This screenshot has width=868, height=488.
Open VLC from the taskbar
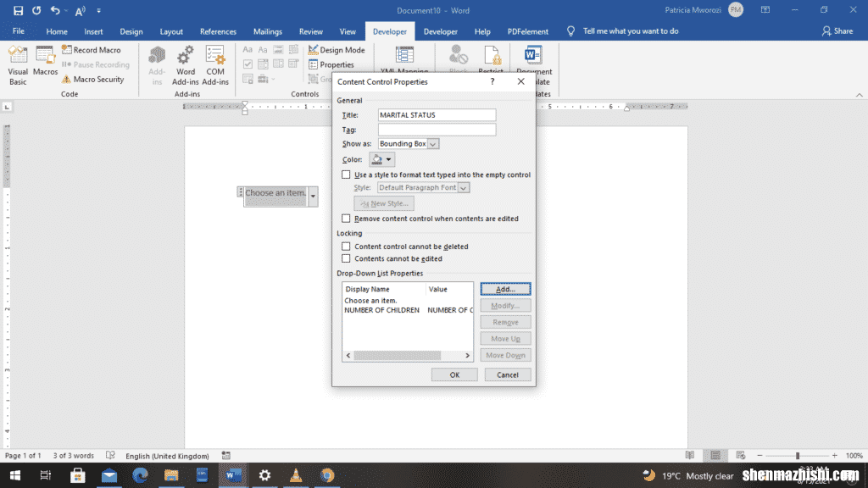296,475
